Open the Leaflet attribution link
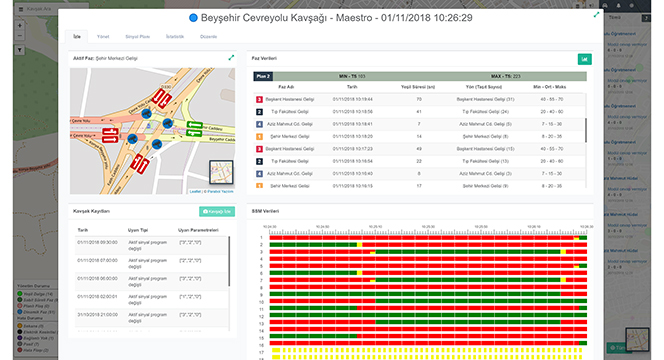This screenshot has width=664, height=360. click(195, 191)
